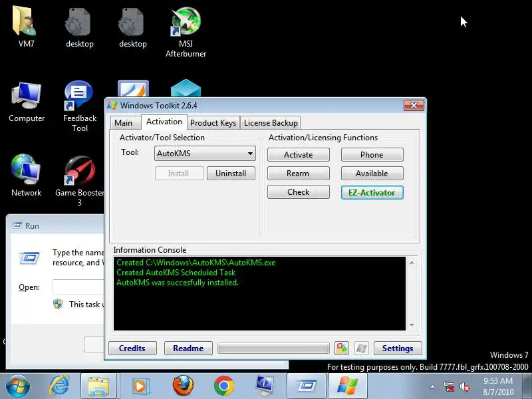Switch to Windows Toolkit taskbar button

coord(347,386)
